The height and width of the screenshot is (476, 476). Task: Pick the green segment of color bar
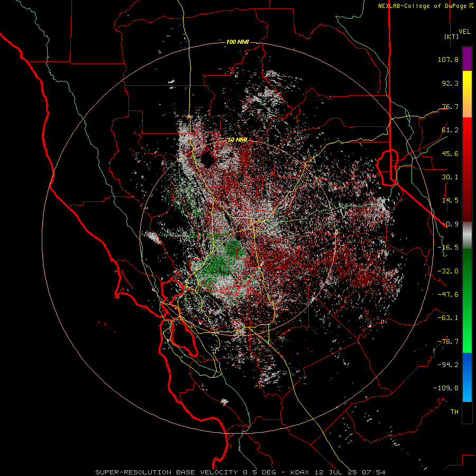[467, 300]
